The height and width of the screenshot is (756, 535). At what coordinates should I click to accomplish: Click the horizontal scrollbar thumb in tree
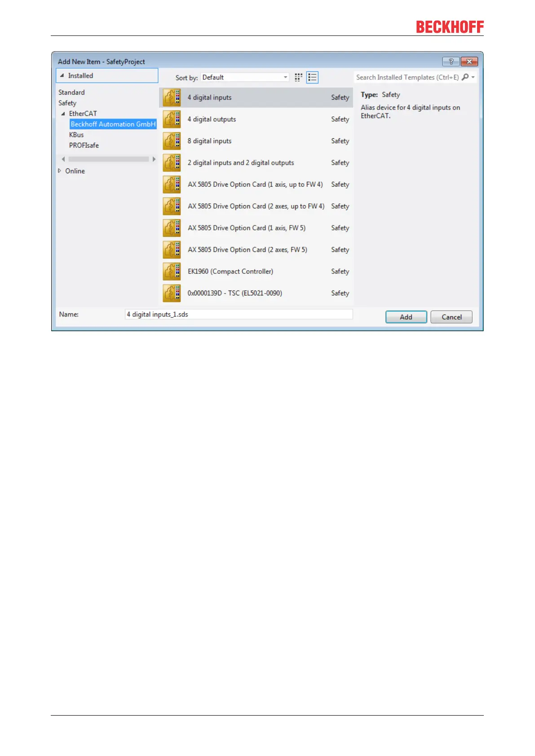click(109, 159)
